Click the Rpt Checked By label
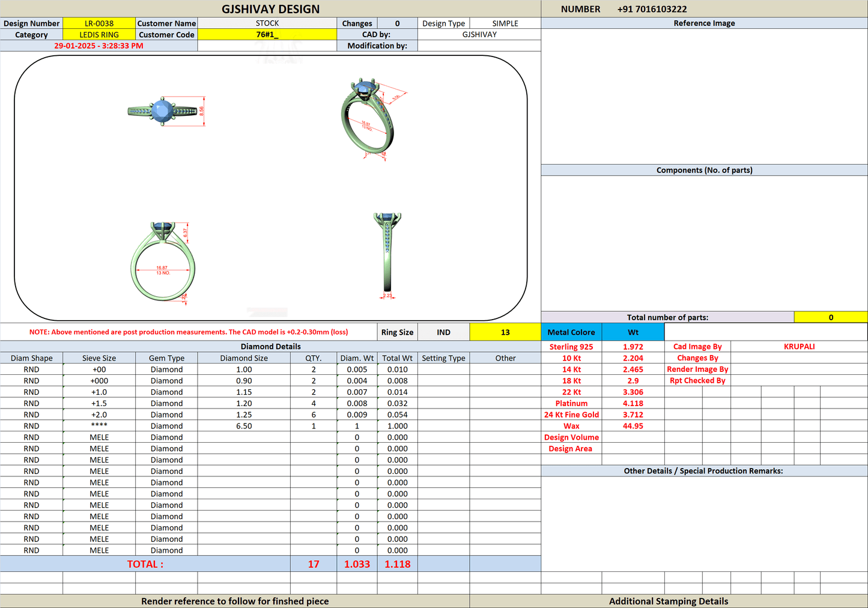 click(697, 381)
